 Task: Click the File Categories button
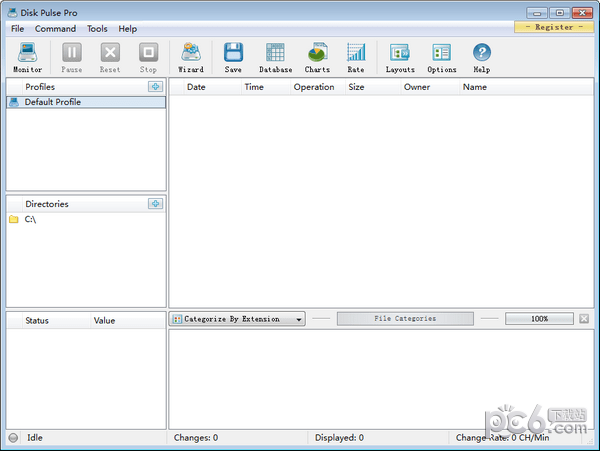click(405, 319)
